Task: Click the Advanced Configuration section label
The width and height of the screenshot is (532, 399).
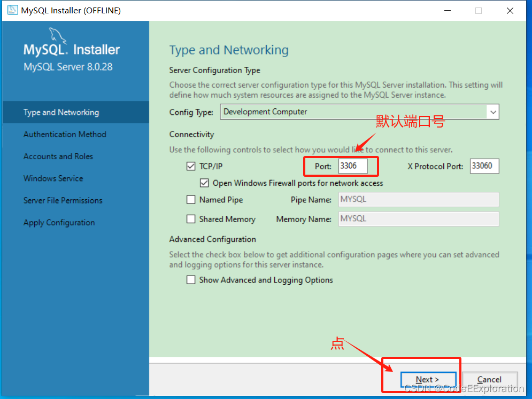Action: (x=213, y=239)
